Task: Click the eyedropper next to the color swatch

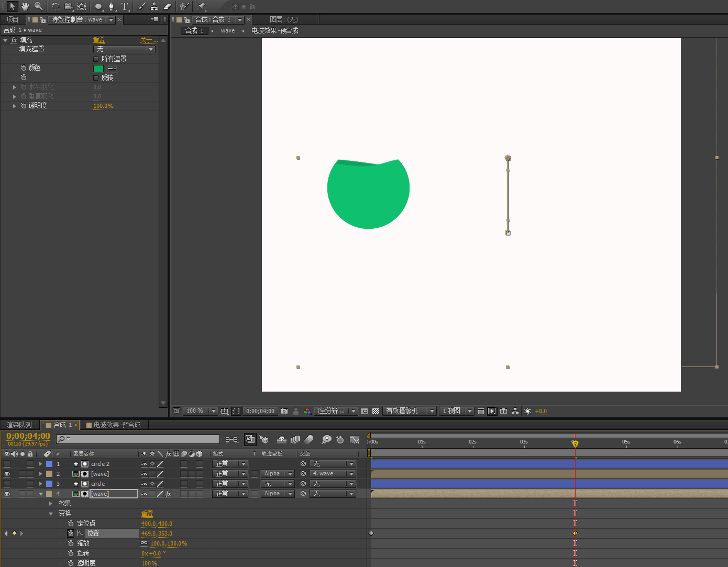Action: tap(112, 69)
